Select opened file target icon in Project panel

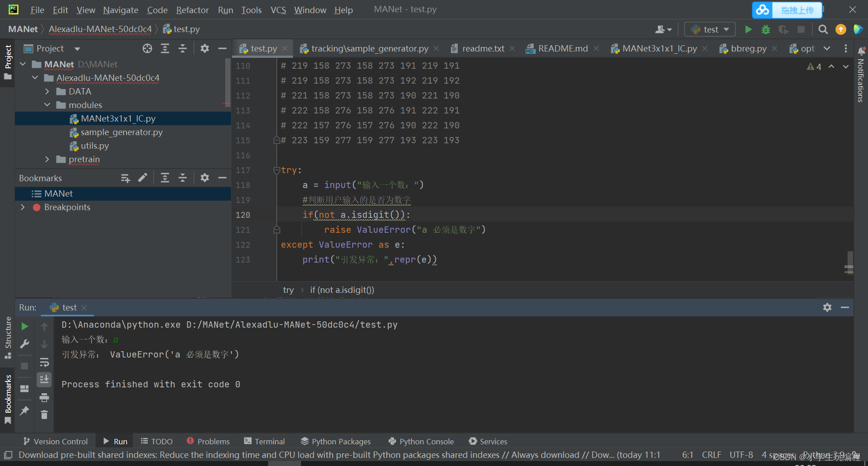147,48
